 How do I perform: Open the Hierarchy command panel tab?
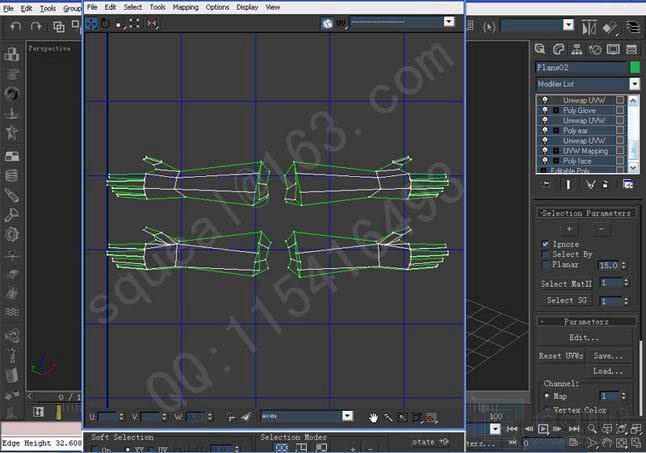(x=576, y=49)
